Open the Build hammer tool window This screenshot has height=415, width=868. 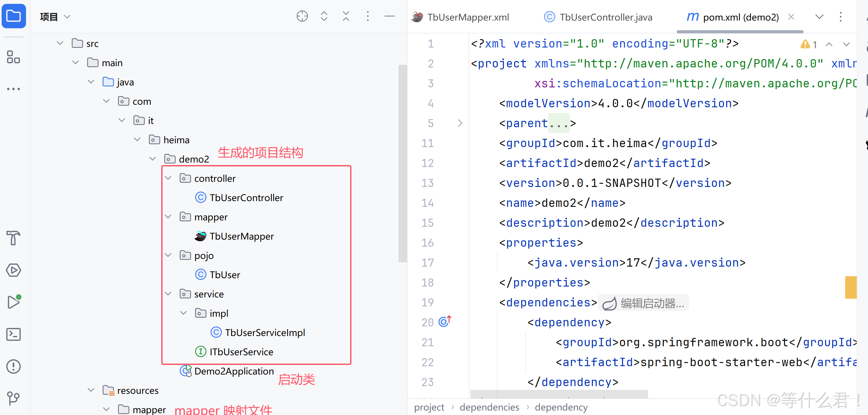click(13, 238)
